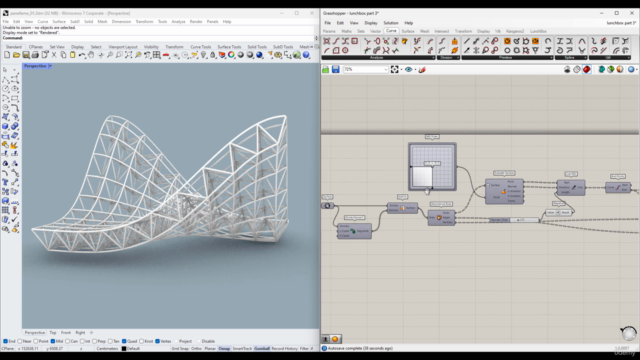Screen dimensions: 640x360
Task: Switch to Grasshopper Params tab
Action: 329,31
